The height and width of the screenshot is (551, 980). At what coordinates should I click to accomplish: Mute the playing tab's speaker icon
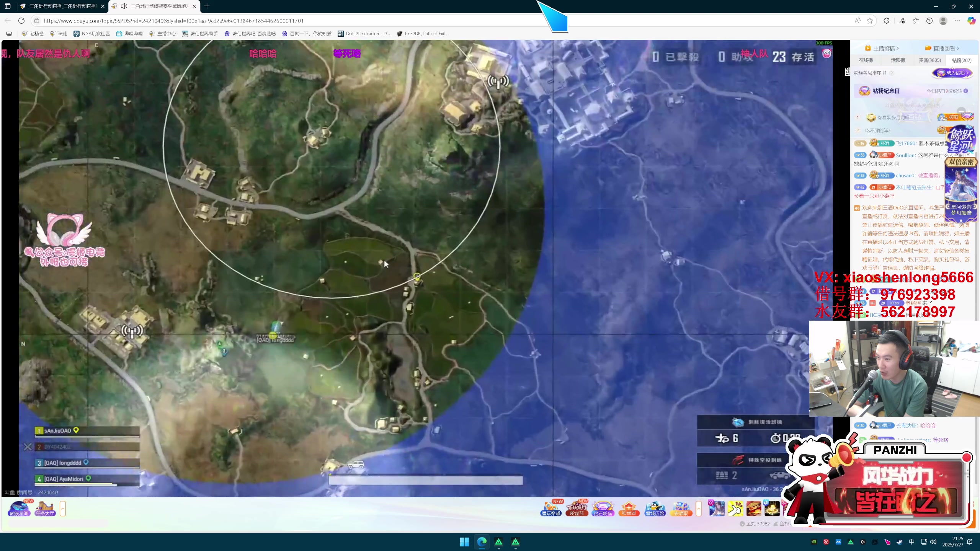coord(124,6)
